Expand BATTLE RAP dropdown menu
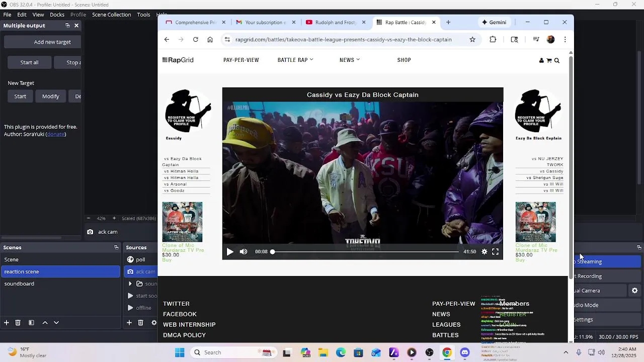Screen dimensions: 644x362 point(295,60)
